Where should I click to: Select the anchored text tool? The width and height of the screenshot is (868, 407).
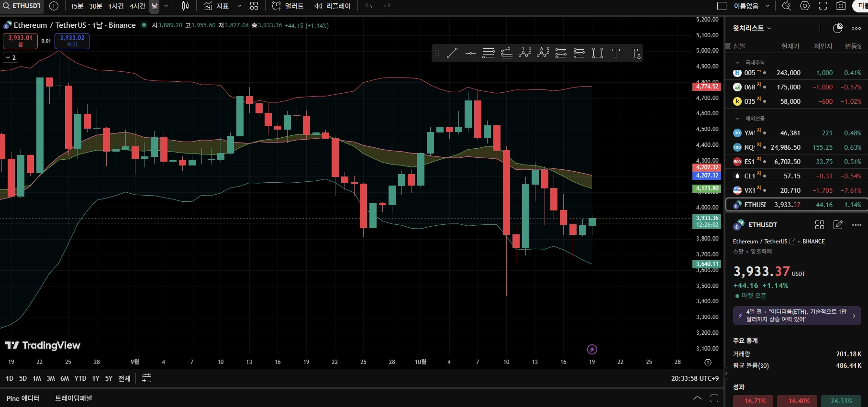[635, 53]
